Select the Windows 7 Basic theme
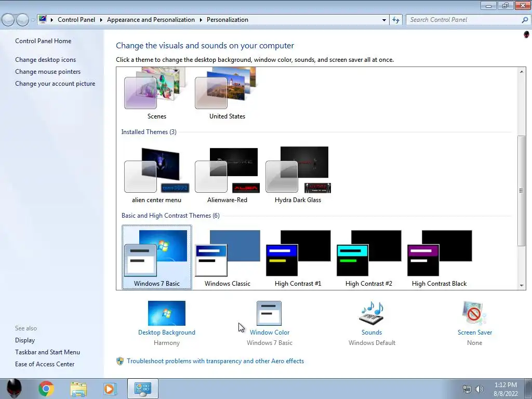The image size is (532, 399). pyautogui.click(x=156, y=257)
